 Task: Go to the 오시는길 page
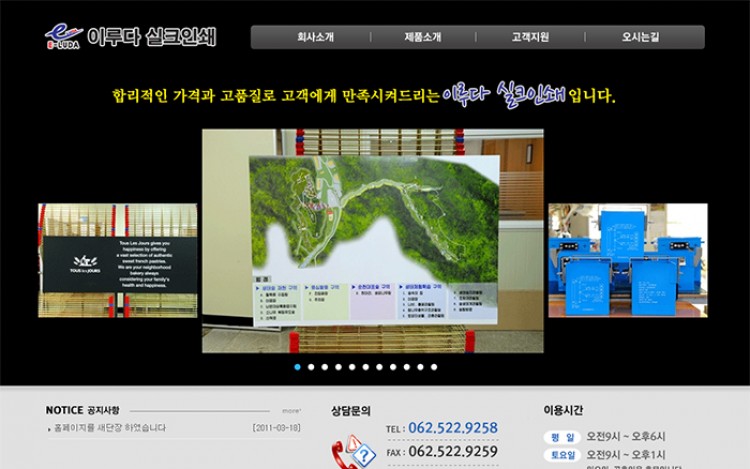(x=640, y=37)
